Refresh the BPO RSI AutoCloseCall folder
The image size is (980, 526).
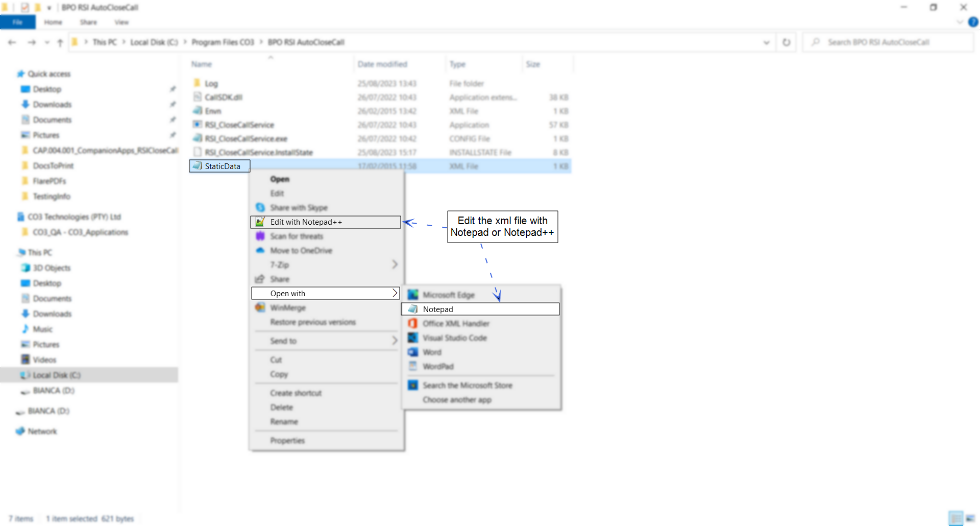coord(787,42)
